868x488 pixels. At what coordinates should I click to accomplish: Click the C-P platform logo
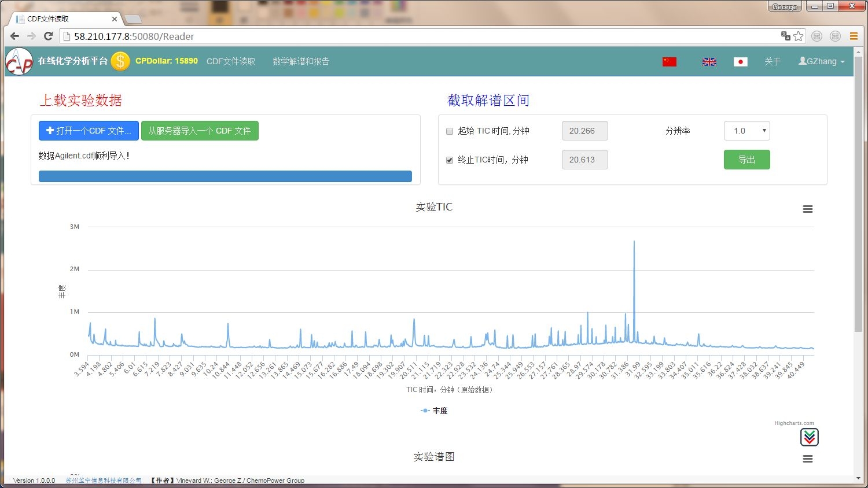[x=19, y=61]
